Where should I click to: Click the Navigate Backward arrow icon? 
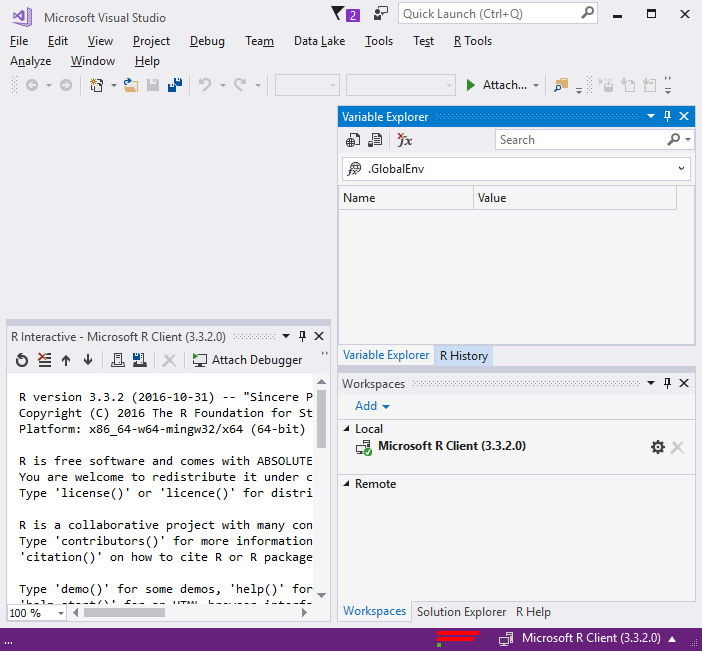point(32,85)
